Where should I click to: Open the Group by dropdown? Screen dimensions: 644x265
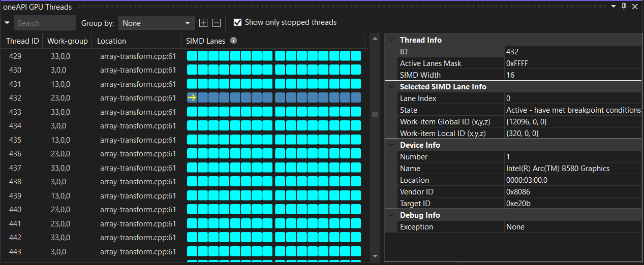coord(156,23)
